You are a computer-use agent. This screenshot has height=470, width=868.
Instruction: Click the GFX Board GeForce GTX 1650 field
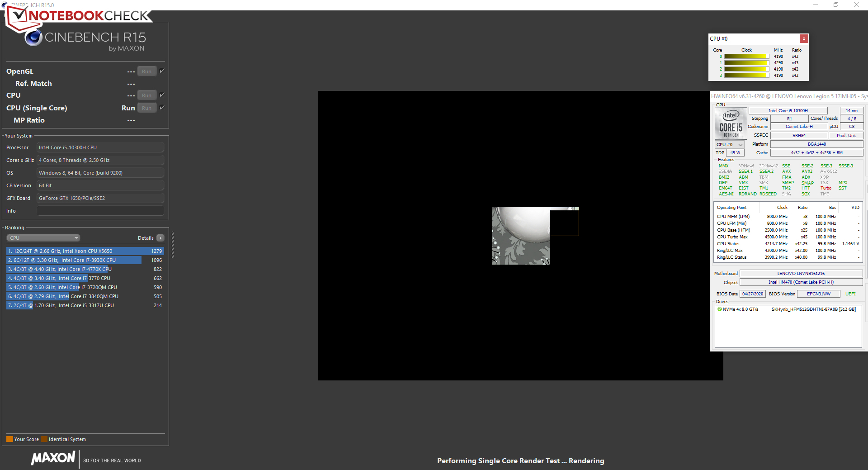100,198
